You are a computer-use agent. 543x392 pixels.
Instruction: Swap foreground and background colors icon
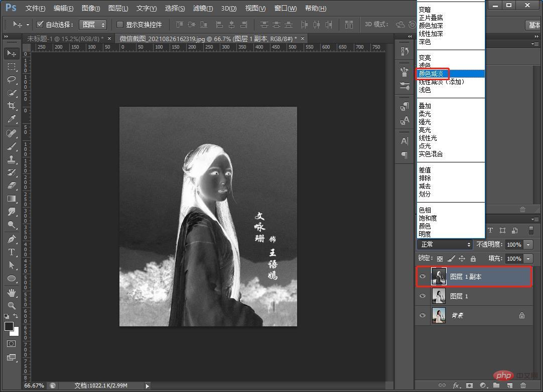coord(16,316)
